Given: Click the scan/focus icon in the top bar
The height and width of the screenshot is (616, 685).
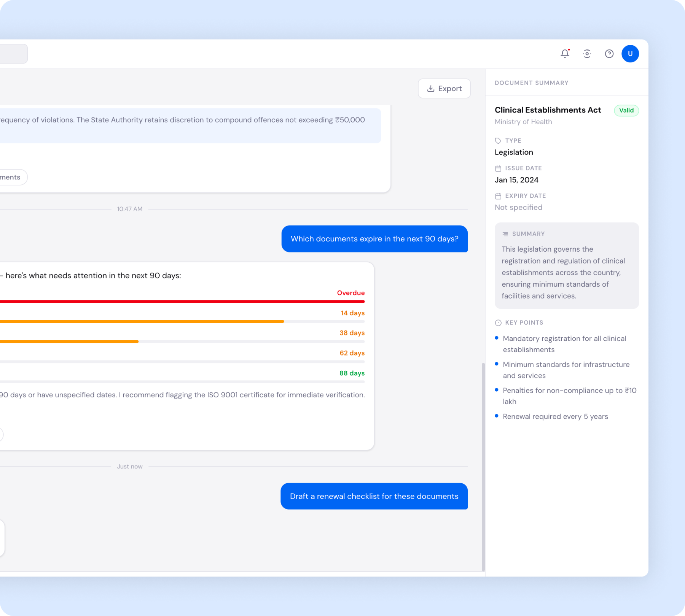Looking at the screenshot, I should [587, 54].
